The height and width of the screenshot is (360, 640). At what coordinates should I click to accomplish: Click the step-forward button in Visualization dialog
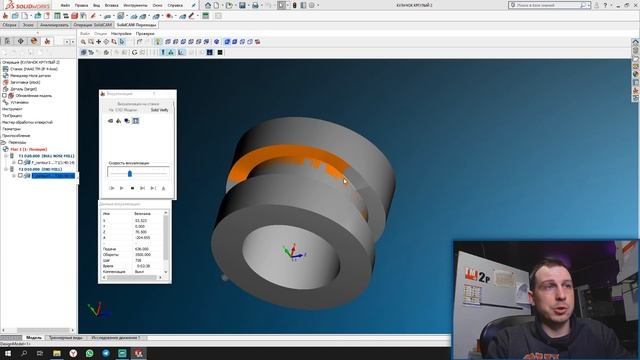coord(142,188)
